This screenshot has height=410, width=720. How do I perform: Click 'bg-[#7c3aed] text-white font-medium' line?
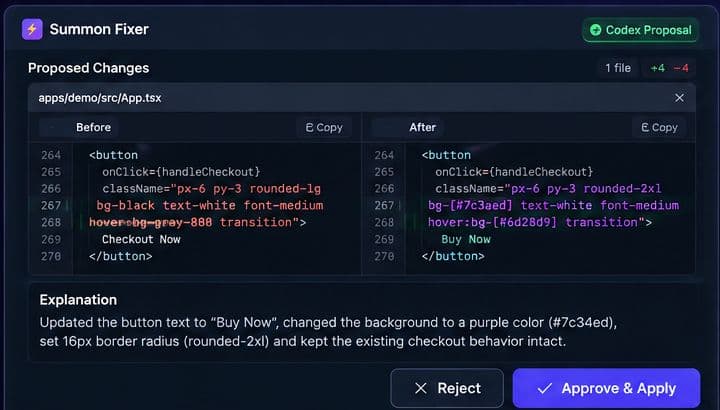point(553,205)
